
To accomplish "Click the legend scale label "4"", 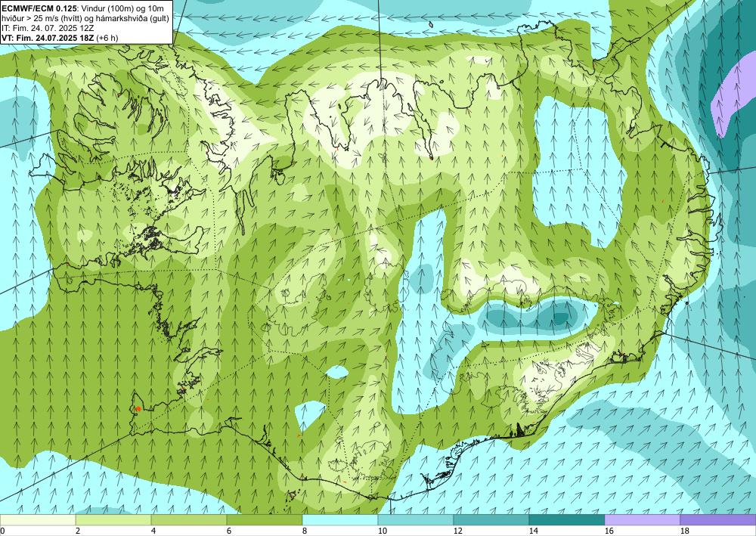I will 153,531.
